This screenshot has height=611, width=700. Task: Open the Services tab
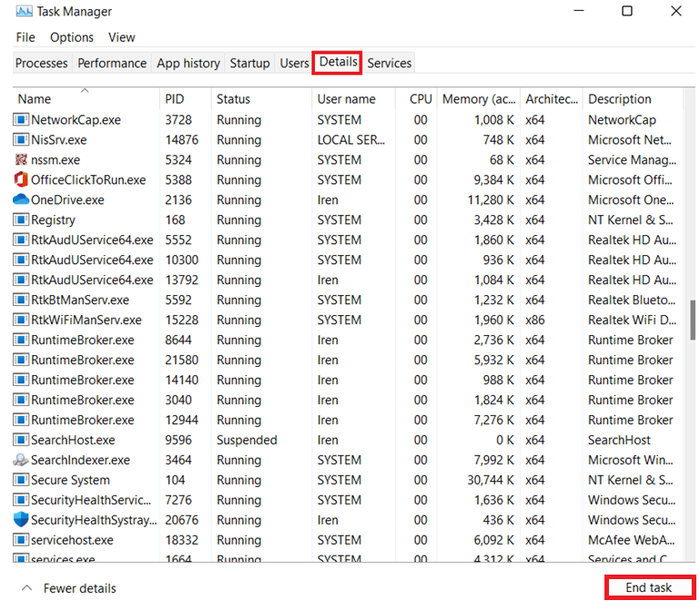(x=389, y=63)
